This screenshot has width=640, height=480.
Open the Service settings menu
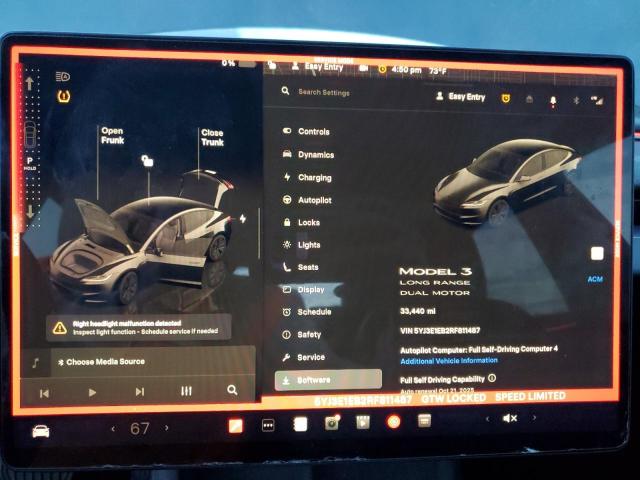304,357
